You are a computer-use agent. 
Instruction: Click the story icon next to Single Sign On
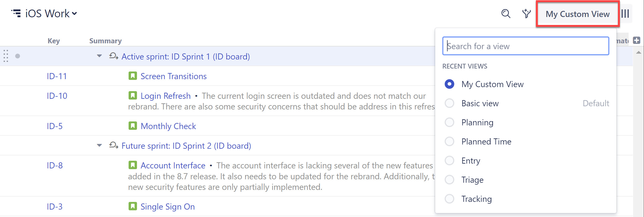click(x=133, y=206)
